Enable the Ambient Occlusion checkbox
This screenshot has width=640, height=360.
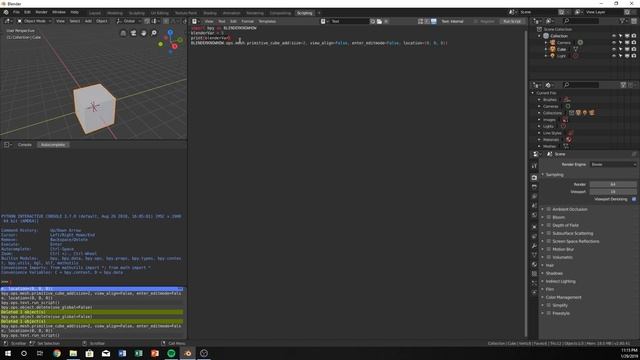click(549, 209)
